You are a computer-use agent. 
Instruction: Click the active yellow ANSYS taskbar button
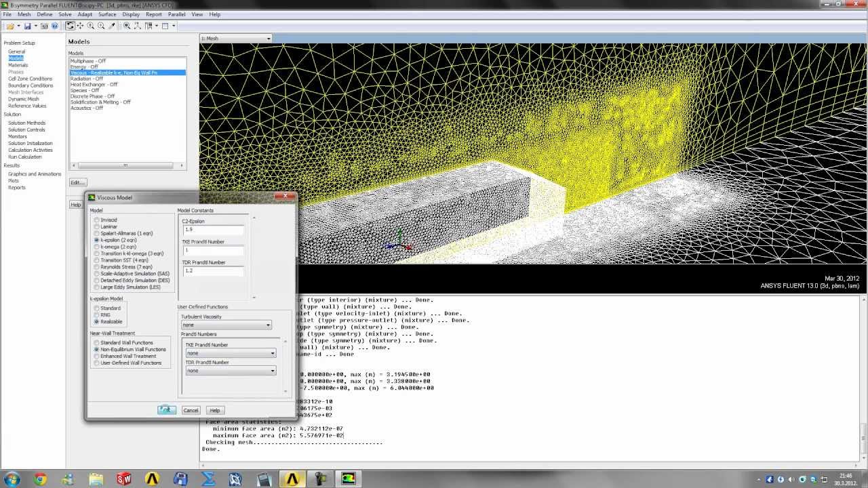292,479
